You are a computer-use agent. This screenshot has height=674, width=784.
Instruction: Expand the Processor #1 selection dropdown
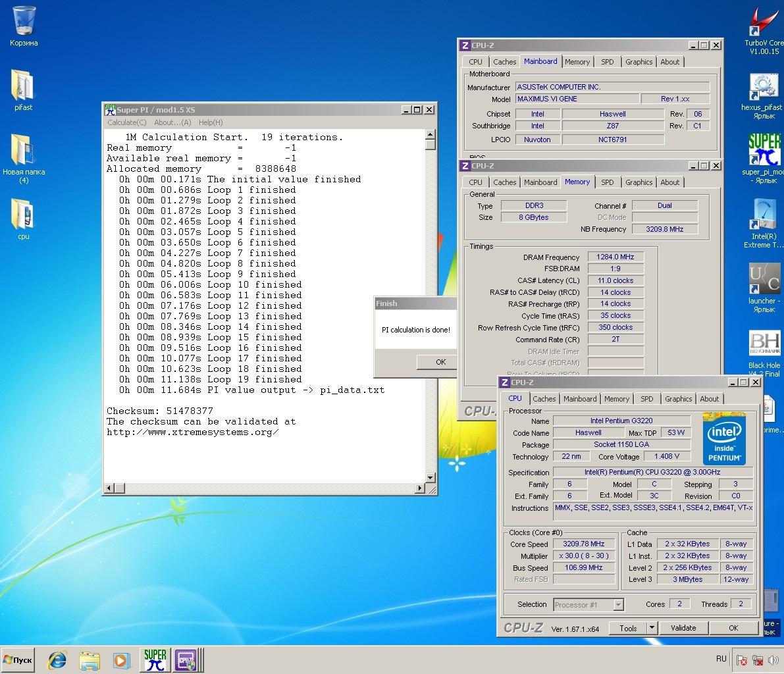click(619, 605)
